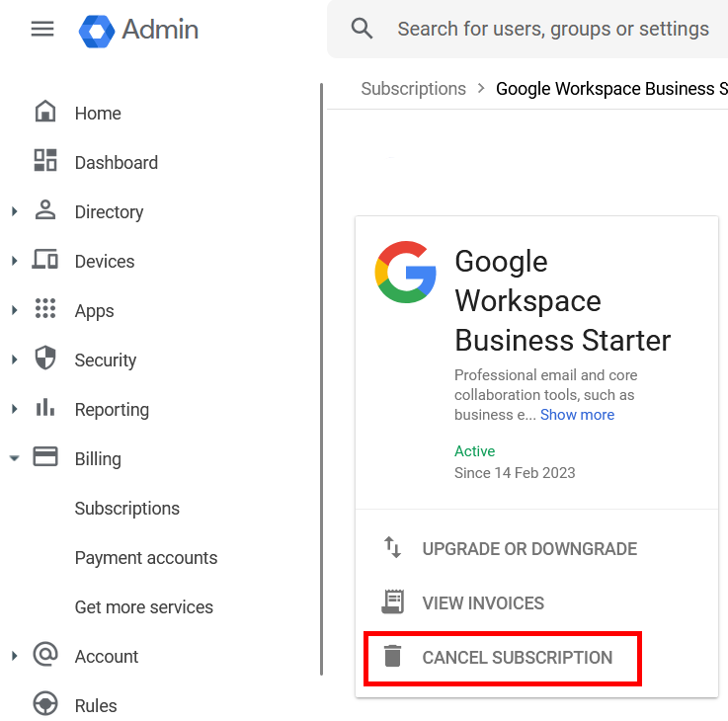Click VIEW INVOICES button
The height and width of the screenshot is (721, 728).
click(x=483, y=603)
